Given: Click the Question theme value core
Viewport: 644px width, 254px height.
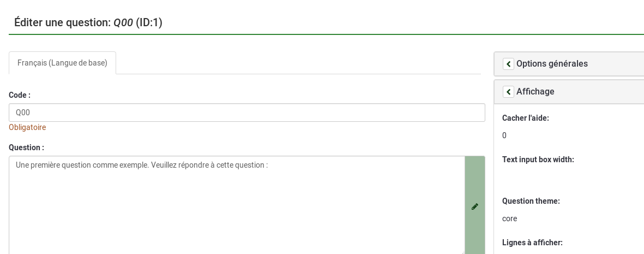Looking at the screenshot, I should [x=509, y=218].
